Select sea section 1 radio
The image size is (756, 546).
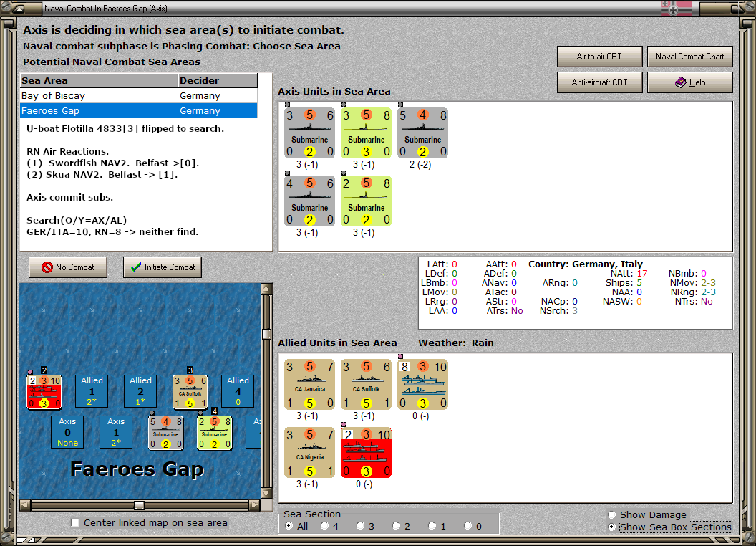pyautogui.click(x=432, y=526)
